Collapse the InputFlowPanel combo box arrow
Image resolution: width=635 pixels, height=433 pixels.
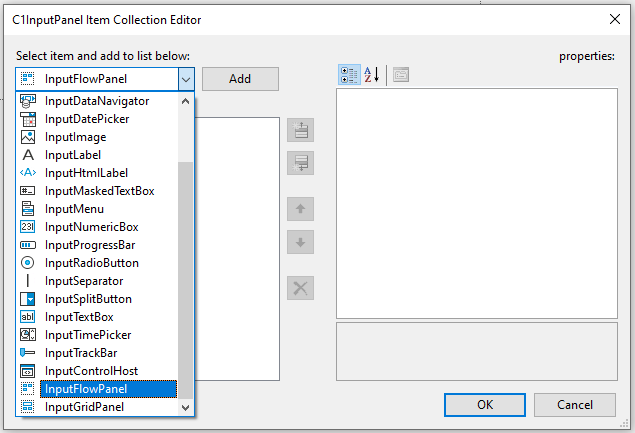[x=185, y=79]
